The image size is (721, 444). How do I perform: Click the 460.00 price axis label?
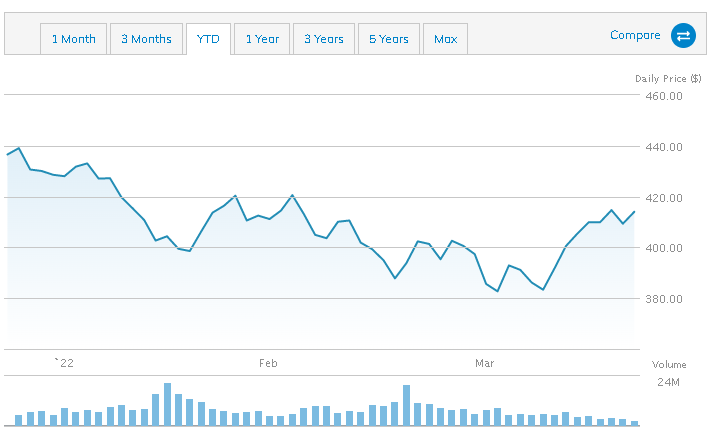pyautogui.click(x=664, y=96)
